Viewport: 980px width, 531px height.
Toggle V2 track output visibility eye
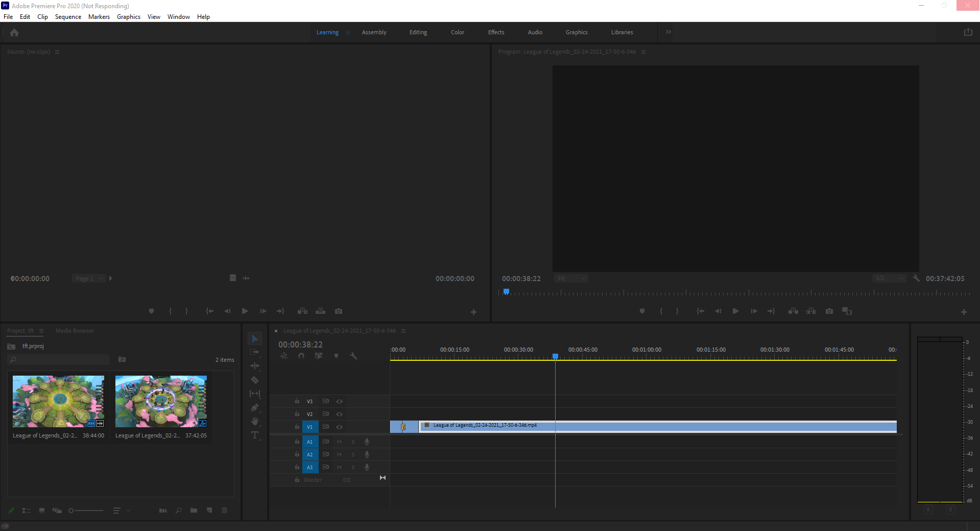[x=339, y=414]
